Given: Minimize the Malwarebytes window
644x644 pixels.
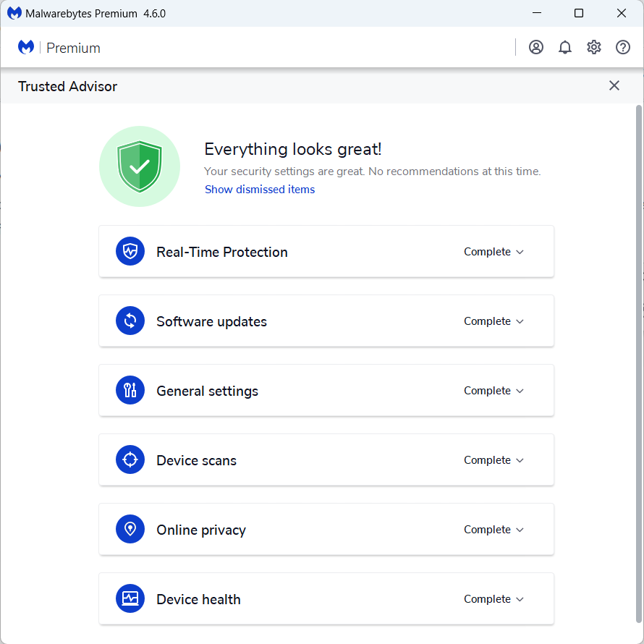Looking at the screenshot, I should click(536, 13).
